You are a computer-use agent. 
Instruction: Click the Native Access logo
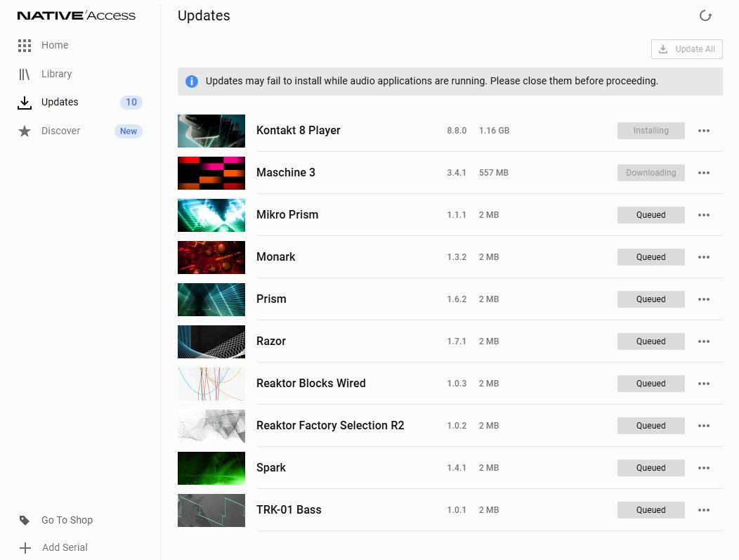click(x=77, y=15)
